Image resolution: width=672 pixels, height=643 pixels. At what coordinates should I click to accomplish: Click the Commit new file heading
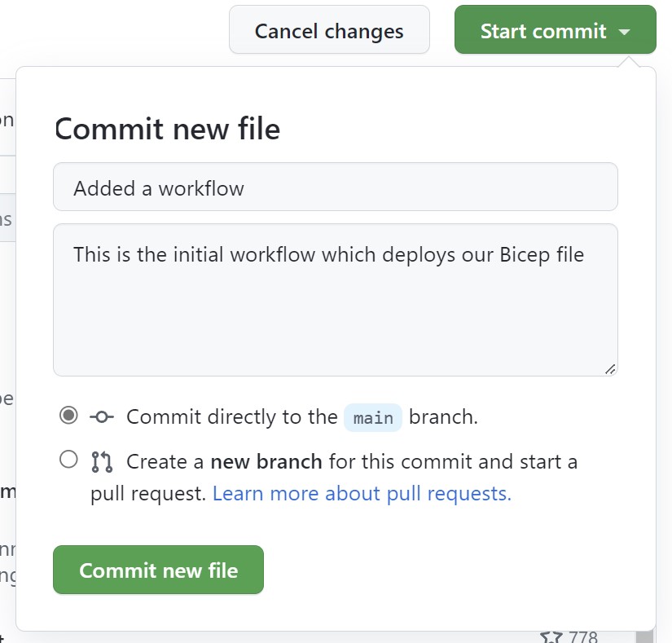pyautogui.click(x=166, y=128)
